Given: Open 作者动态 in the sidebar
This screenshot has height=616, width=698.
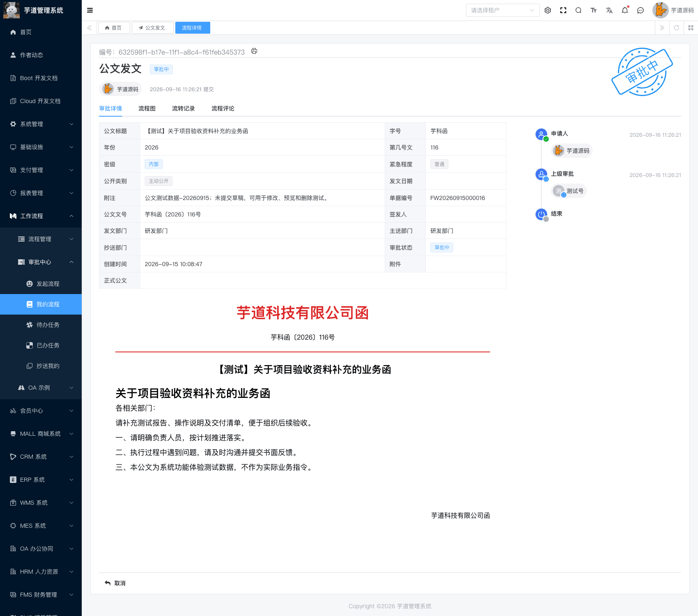Looking at the screenshot, I should (41, 55).
